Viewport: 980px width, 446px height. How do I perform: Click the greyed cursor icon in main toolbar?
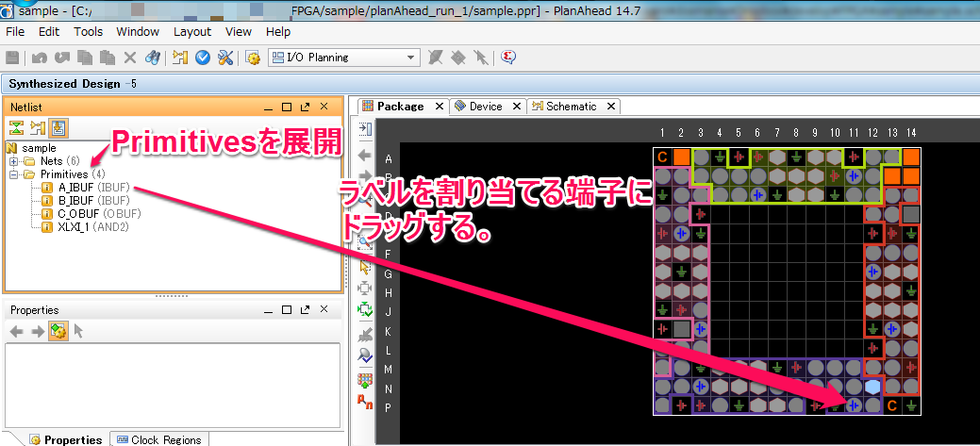point(480,58)
